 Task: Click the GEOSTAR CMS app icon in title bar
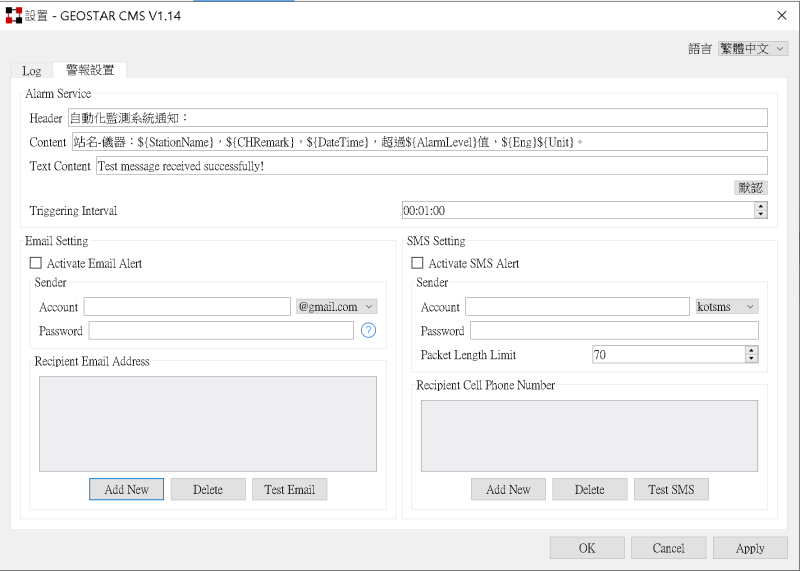14,15
